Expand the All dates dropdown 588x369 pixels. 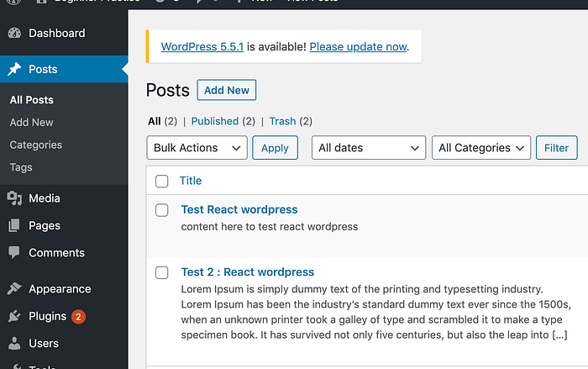point(369,148)
